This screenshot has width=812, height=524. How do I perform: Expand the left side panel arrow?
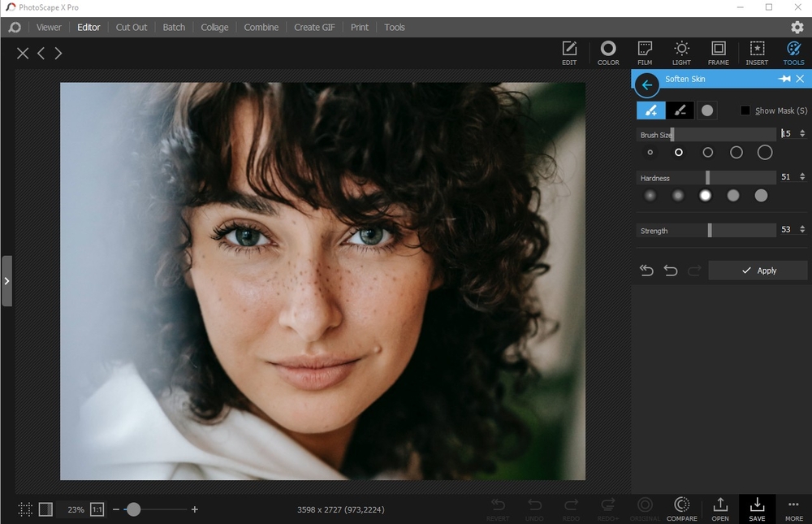tap(6, 280)
